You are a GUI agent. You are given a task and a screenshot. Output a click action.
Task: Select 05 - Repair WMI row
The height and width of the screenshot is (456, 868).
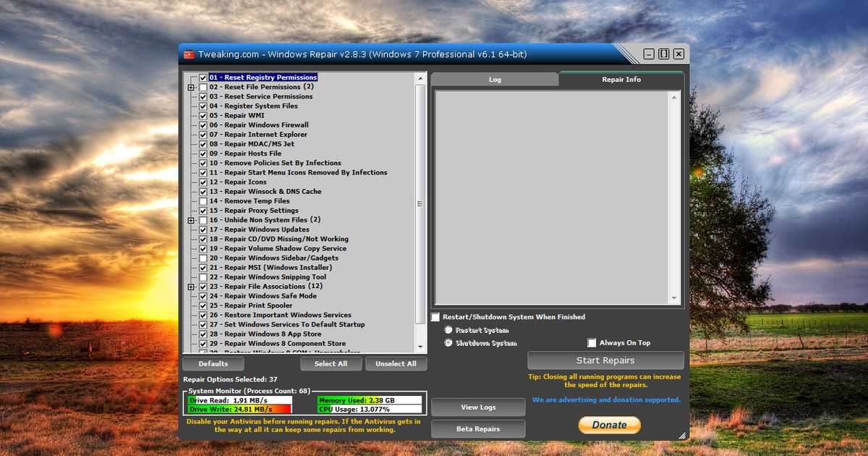point(237,115)
